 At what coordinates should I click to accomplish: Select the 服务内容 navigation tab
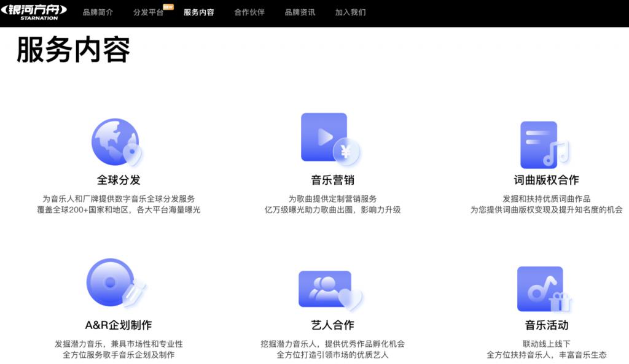click(x=198, y=11)
